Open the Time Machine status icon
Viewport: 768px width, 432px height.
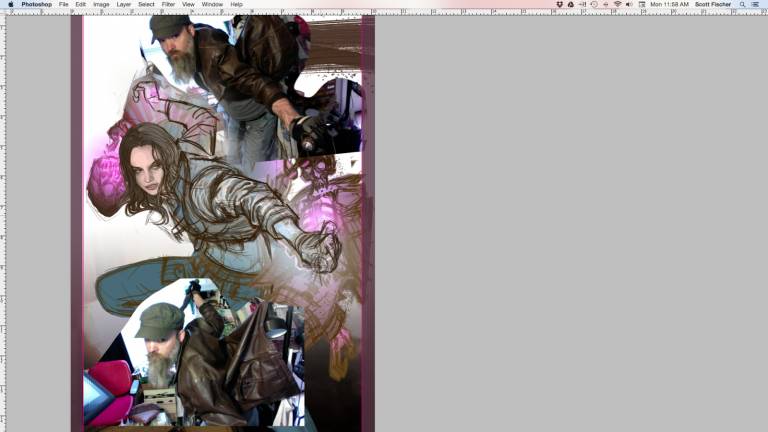pos(594,4)
